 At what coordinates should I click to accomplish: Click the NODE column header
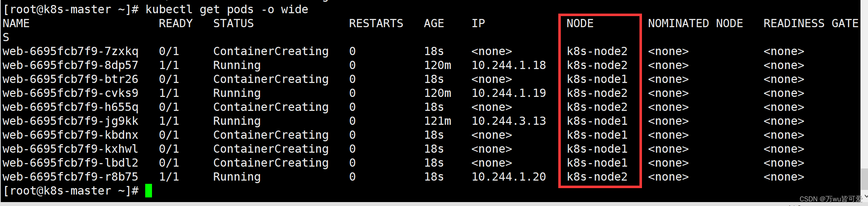point(580,23)
